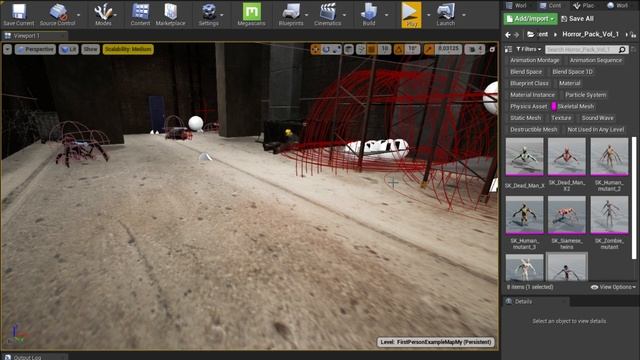Select the rotate gizmo mode icon
Viewport: 640px width, 360px height.
[x=326, y=49]
